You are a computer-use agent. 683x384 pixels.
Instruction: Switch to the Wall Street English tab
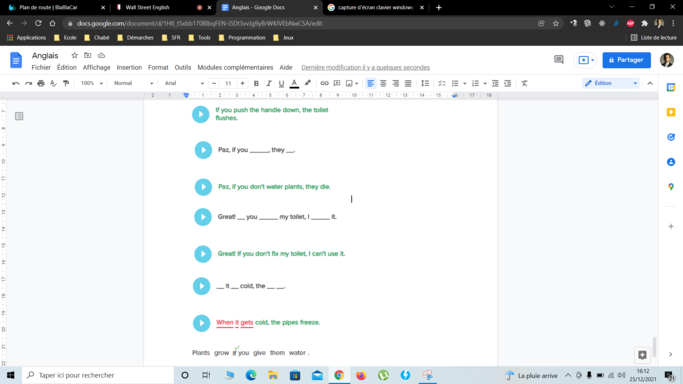point(161,7)
